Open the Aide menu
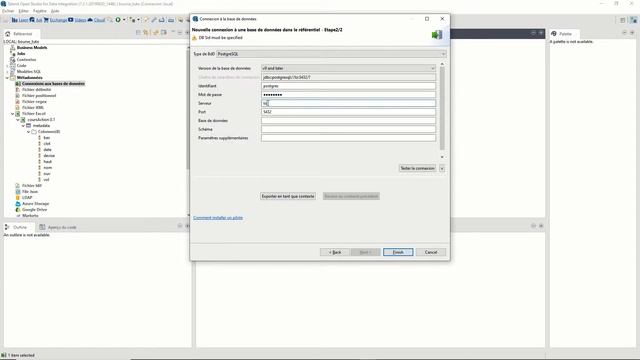 pos(55,11)
